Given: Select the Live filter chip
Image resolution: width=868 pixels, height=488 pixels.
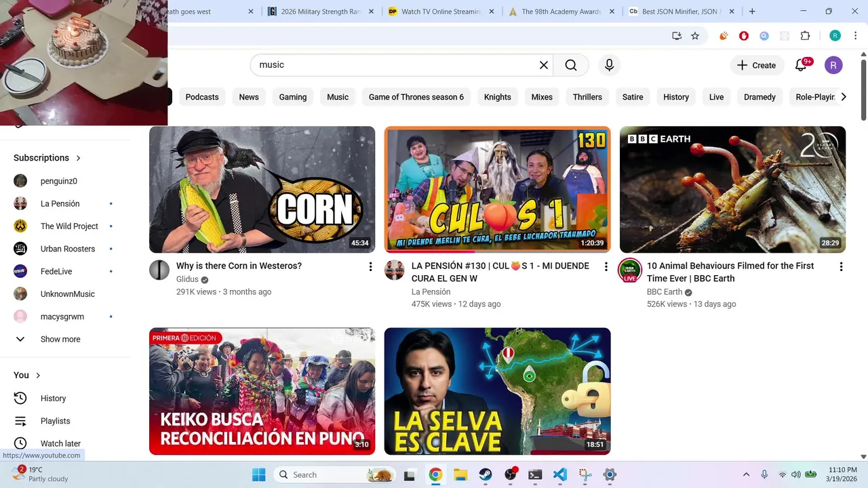Looking at the screenshot, I should (x=717, y=97).
